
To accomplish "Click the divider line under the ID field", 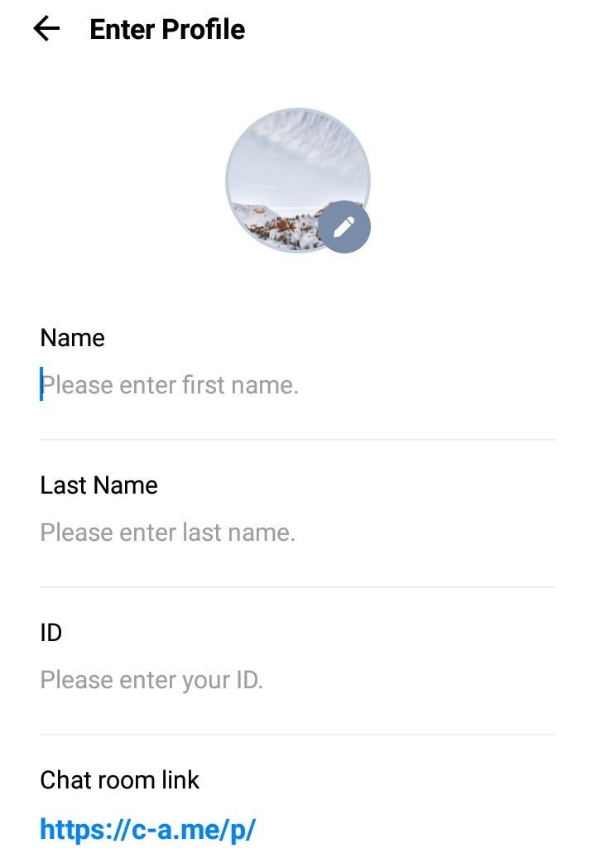I will click(298, 735).
